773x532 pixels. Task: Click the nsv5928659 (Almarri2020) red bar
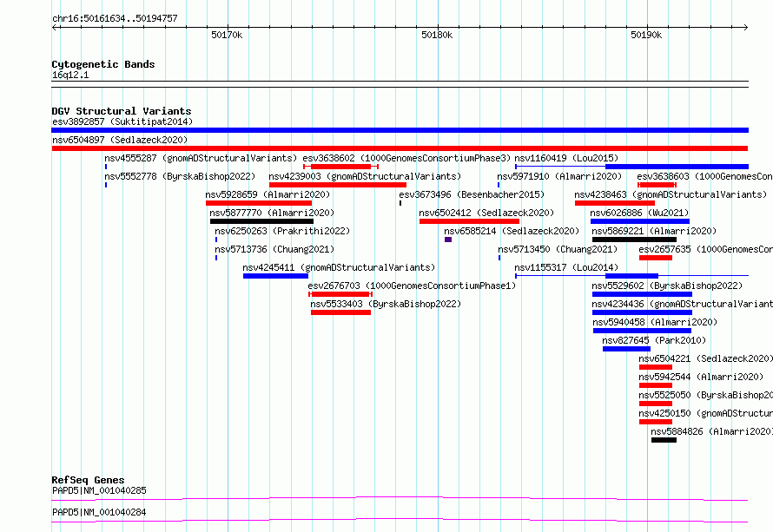pyautogui.click(x=259, y=203)
